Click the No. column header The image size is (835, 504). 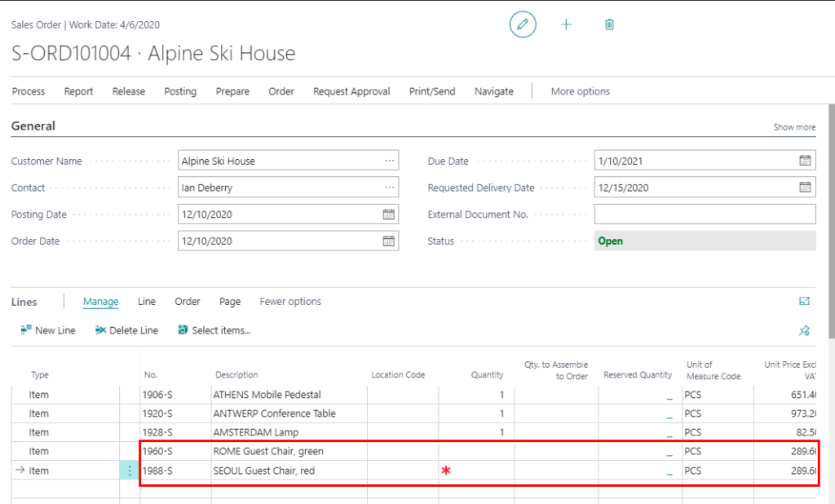151,374
